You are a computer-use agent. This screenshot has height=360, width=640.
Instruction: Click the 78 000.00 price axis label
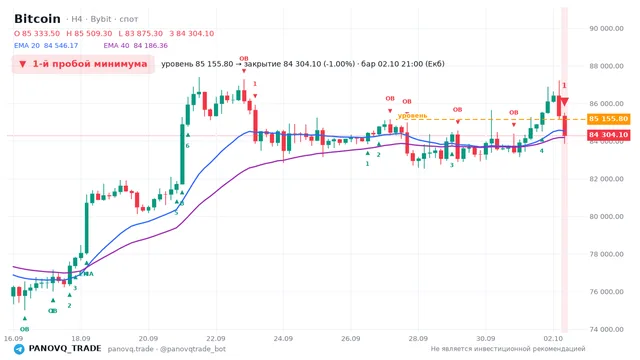coord(606,254)
